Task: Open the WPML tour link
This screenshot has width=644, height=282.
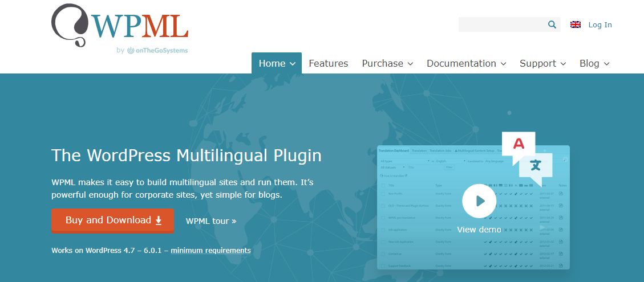Action: [211, 221]
